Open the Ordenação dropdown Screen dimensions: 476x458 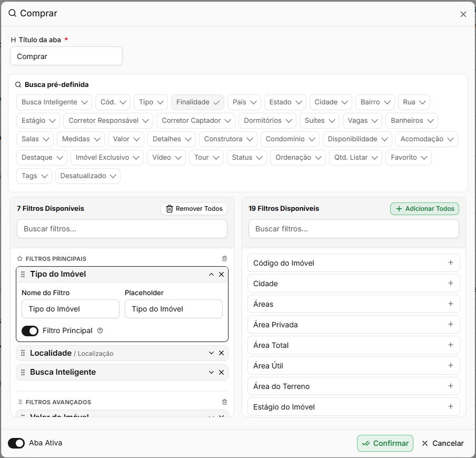coord(298,158)
